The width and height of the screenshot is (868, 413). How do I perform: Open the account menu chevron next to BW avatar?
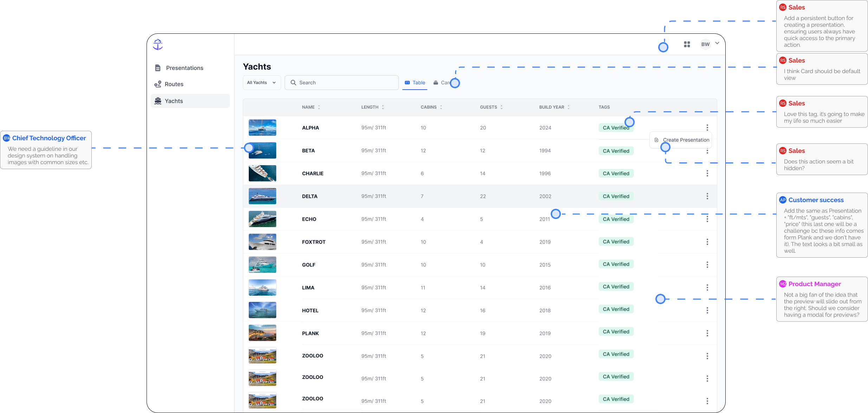[717, 44]
